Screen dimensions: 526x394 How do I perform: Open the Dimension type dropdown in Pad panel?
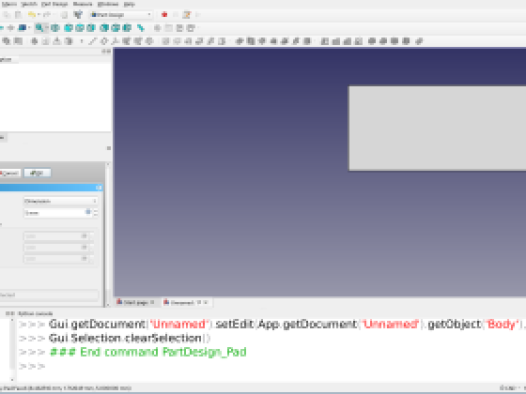61,201
